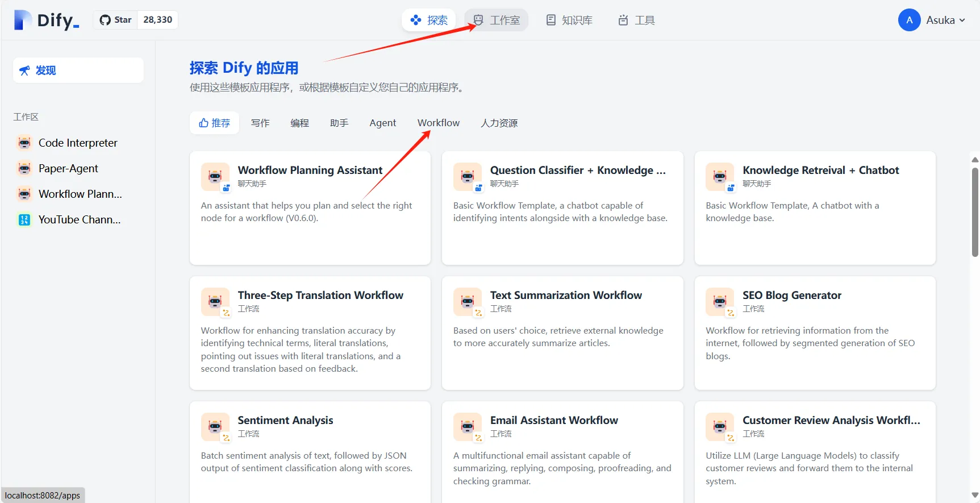
Task: Click the Question Classifier + Knowledge card title
Action: pyautogui.click(x=578, y=170)
